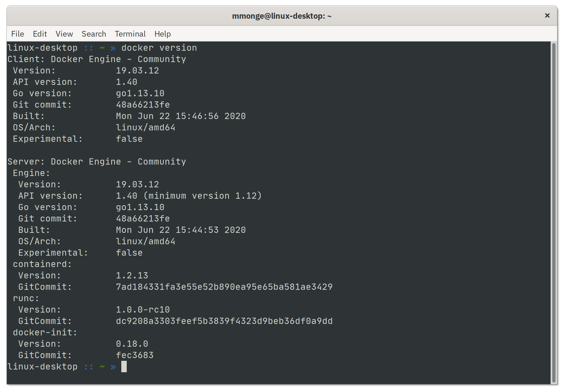Click client Version value 19.03.12
Screen dimensions: 565x392
137,71
